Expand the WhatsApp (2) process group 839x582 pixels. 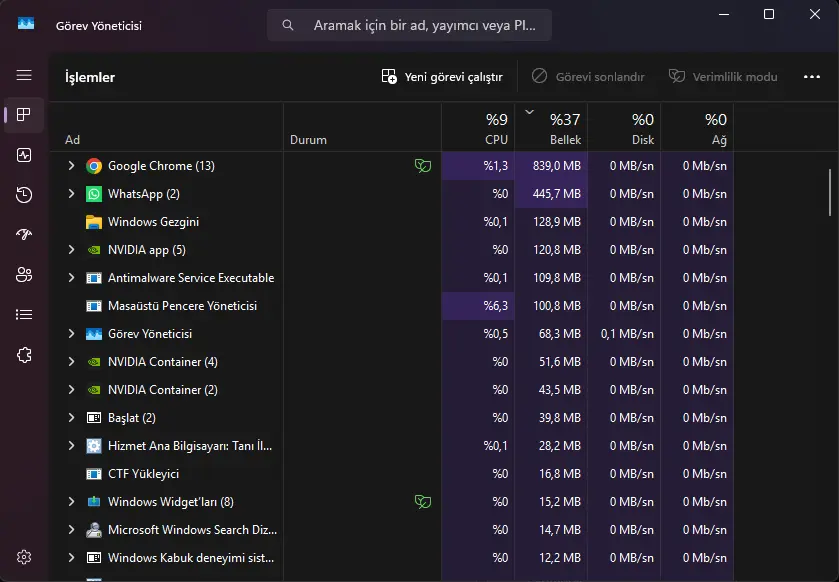(71, 194)
